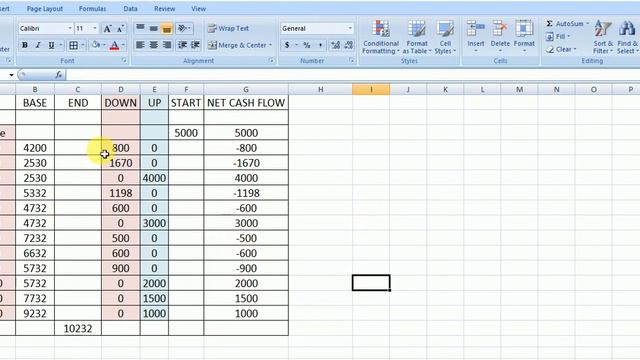Apply the red font color

pyautogui.click(x=115, y=45)
